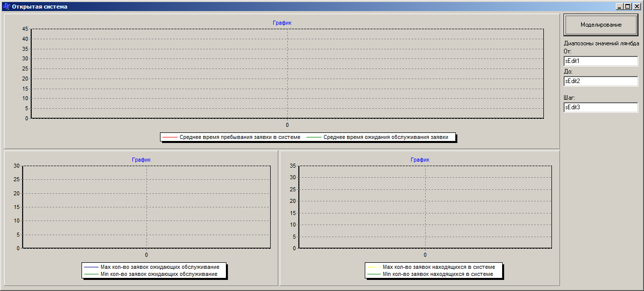The height and width of the screenshot is (291, 644).
Task: Click the 'Диапозоны значений лямбда' label
Action: click(x=602, y=43)
